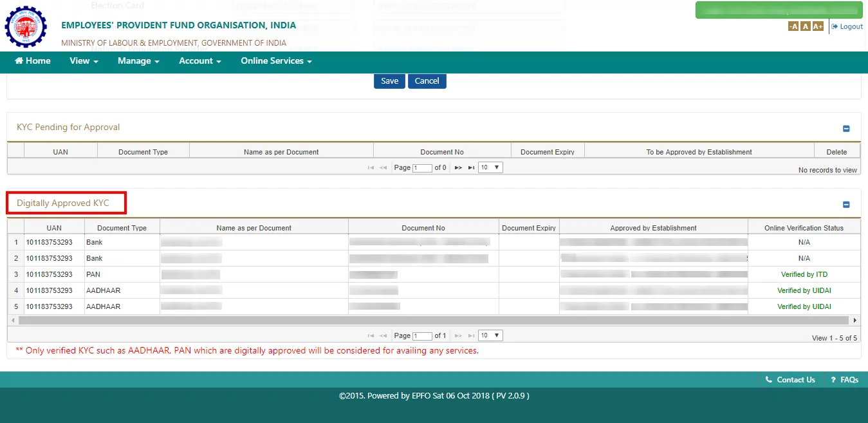Click Document Expiry header in pending table
This screenshot has height=423, width=868.
(548, 152)
